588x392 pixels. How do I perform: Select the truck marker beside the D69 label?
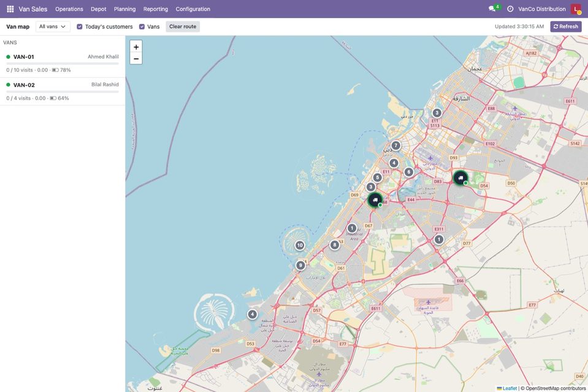[x=375, y=200]
